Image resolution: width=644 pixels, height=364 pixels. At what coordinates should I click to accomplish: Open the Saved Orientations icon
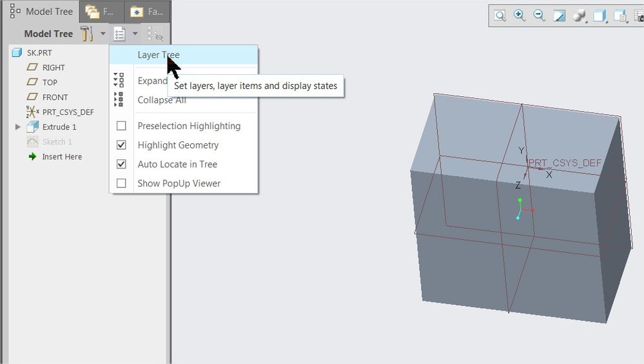point(620,15)
